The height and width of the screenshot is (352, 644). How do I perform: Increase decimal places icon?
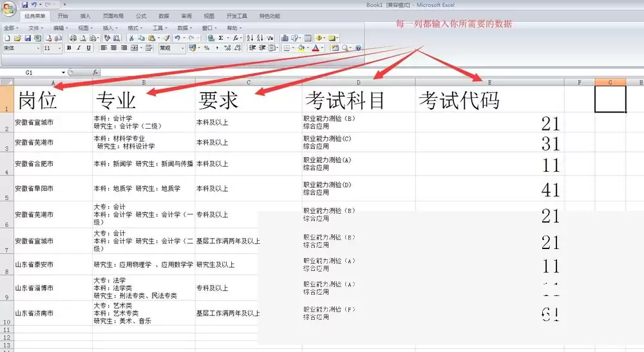227,48
